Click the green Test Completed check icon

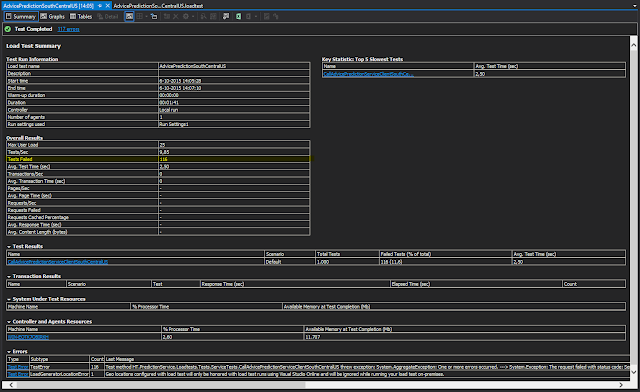tap(8, 29)
